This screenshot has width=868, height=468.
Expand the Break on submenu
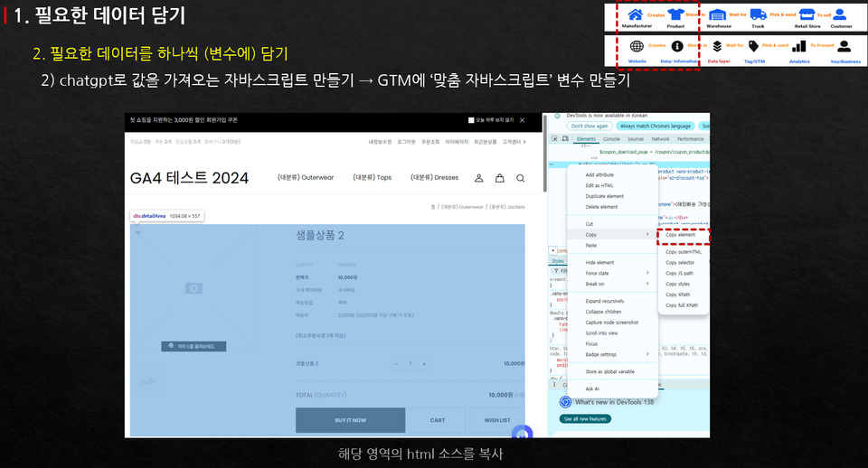647,284
